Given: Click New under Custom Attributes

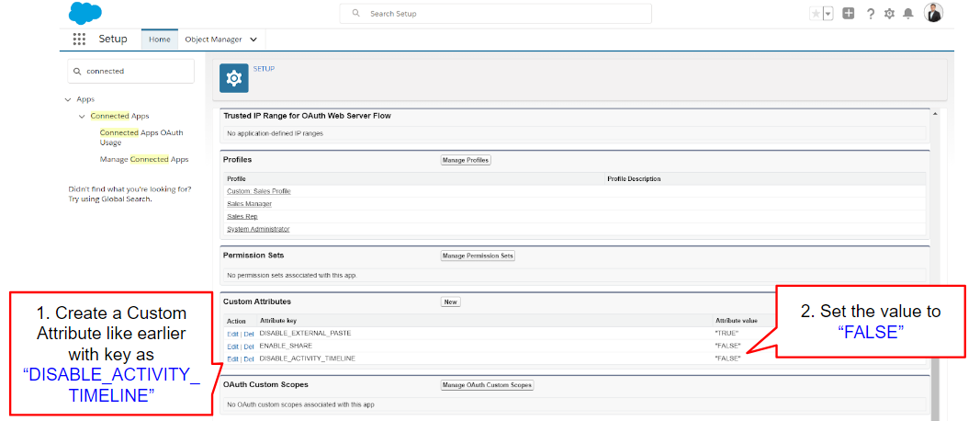Looking at the screenshot, I should point(451,302).
